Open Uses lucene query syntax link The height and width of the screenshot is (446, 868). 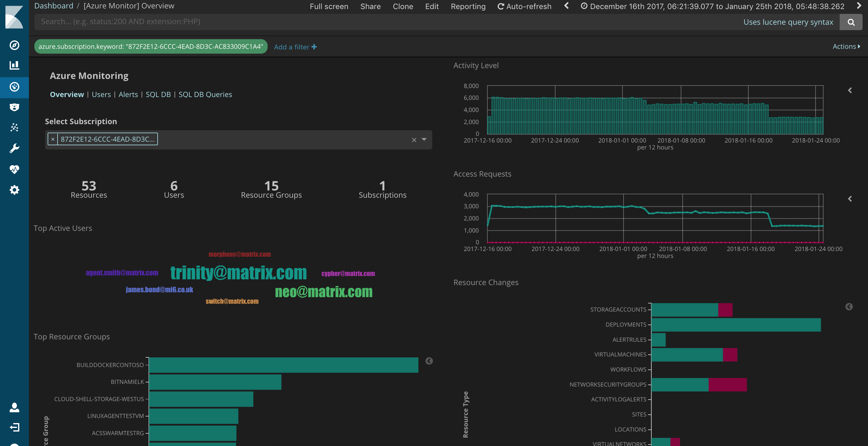click(x=788, y=22)
